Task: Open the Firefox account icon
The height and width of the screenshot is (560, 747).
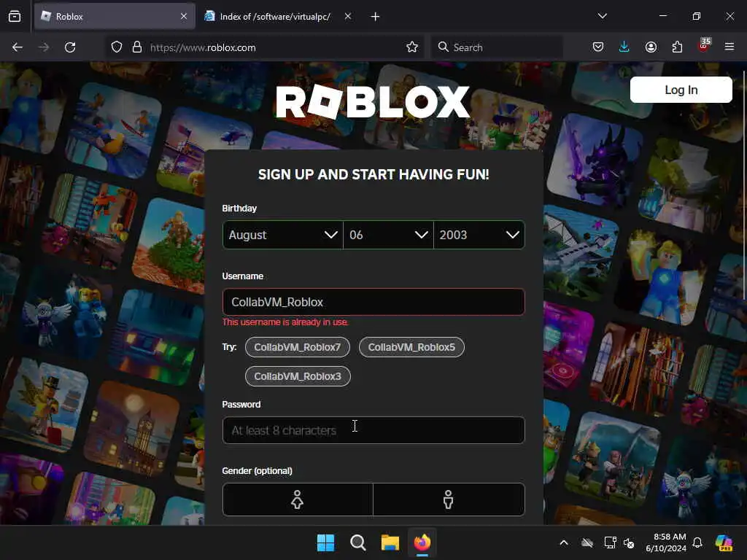Action: [651, 47]
